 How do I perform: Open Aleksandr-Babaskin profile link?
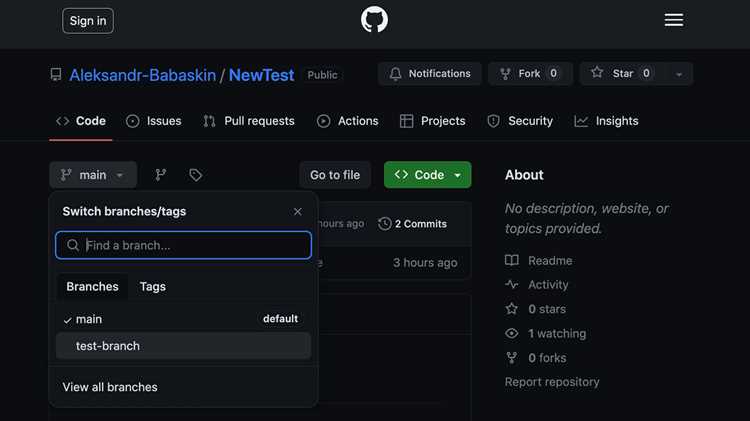tap(143, 75)
